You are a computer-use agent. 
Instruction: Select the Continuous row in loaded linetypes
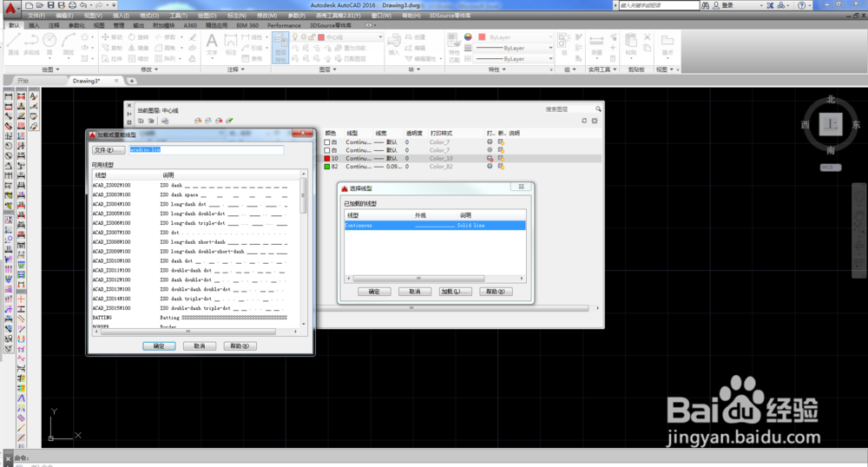tap(435, 226)
